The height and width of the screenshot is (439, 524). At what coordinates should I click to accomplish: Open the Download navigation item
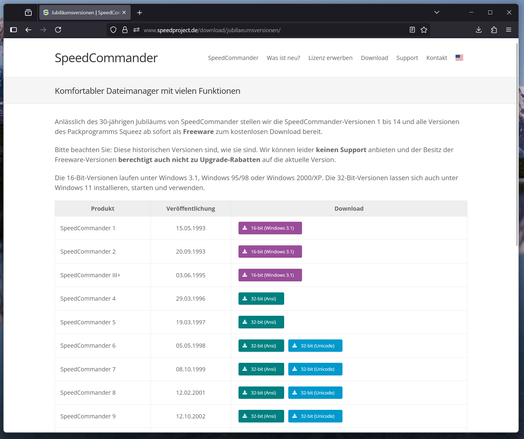[374, 58]
